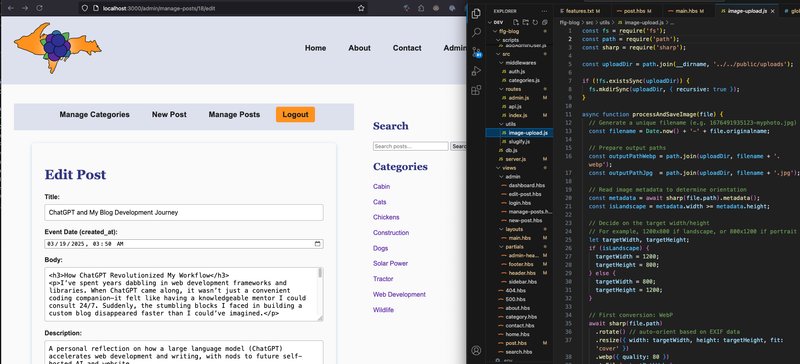Open About in the site navigation
This screenshot has width=800, height=364.
tap(359, 48)
